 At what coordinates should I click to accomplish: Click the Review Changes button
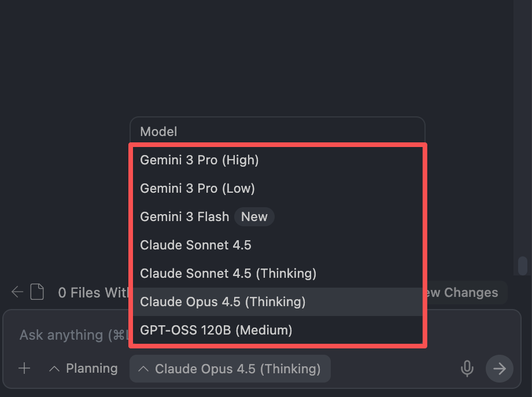466,292
